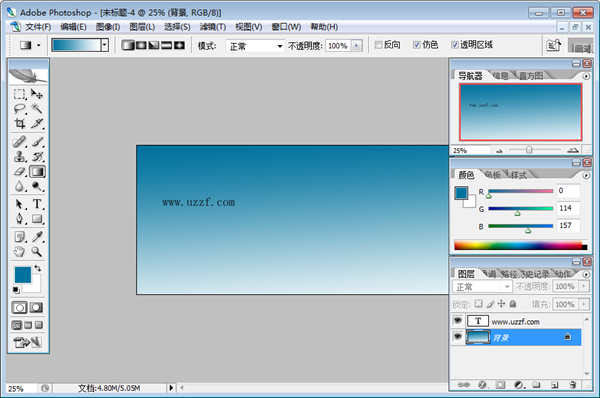The width and height of the screenshot is (600, 398).
Task: Select the Gradient tool in toolbox
Action: pyautogui.click(x=37, y=171)
